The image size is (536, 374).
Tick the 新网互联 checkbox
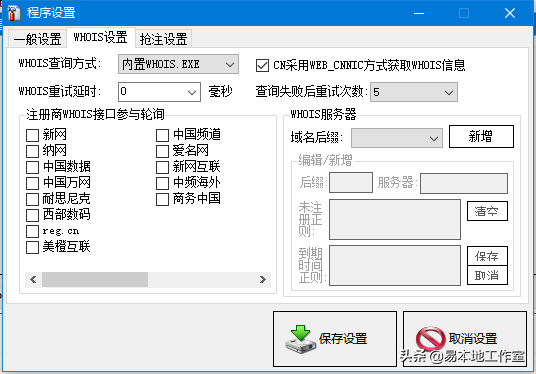(162, 167)
